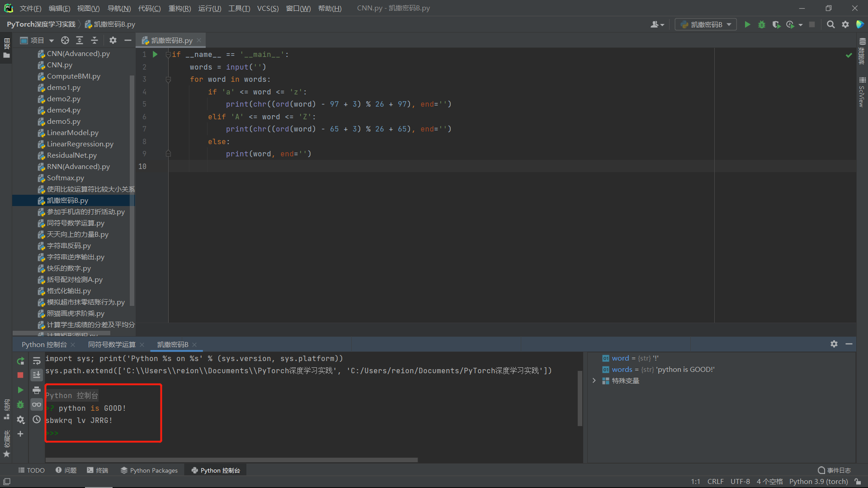
Task: Click the Rerun console icon
Action: coord(20,361)
